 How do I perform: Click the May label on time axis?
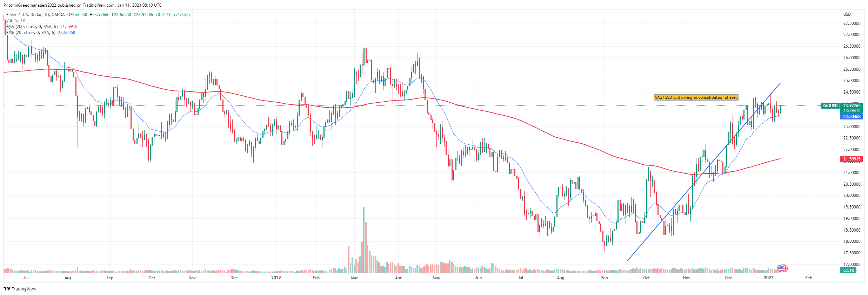pos(436,278)
